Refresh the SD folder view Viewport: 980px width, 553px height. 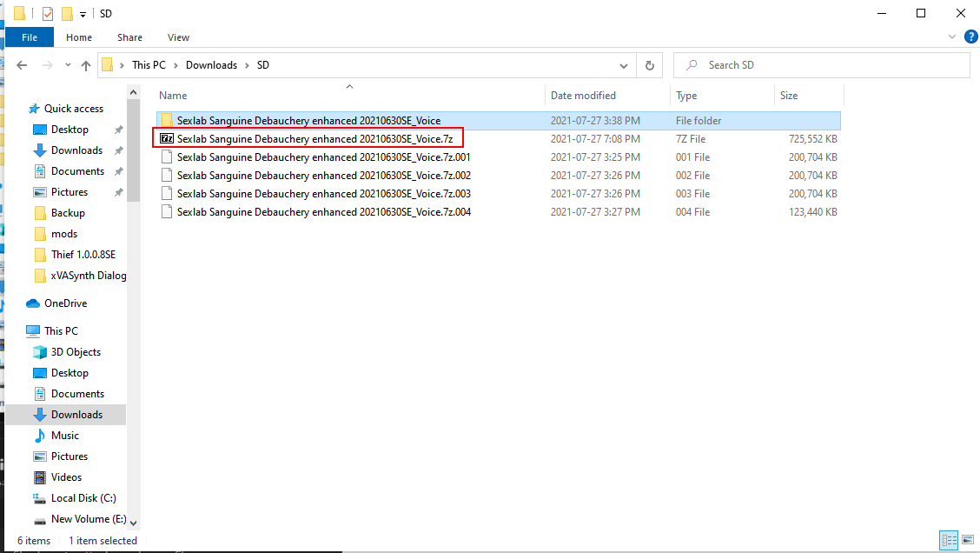tap(649, 65)
